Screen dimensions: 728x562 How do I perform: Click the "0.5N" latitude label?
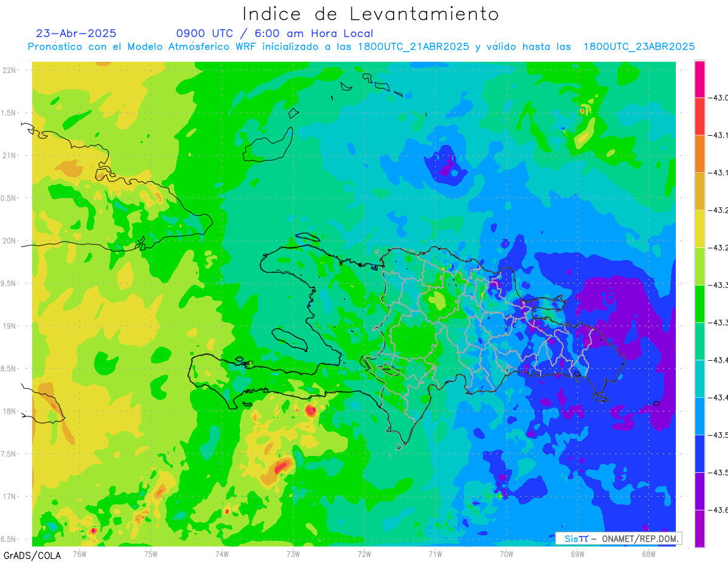(x=9, y=198)
